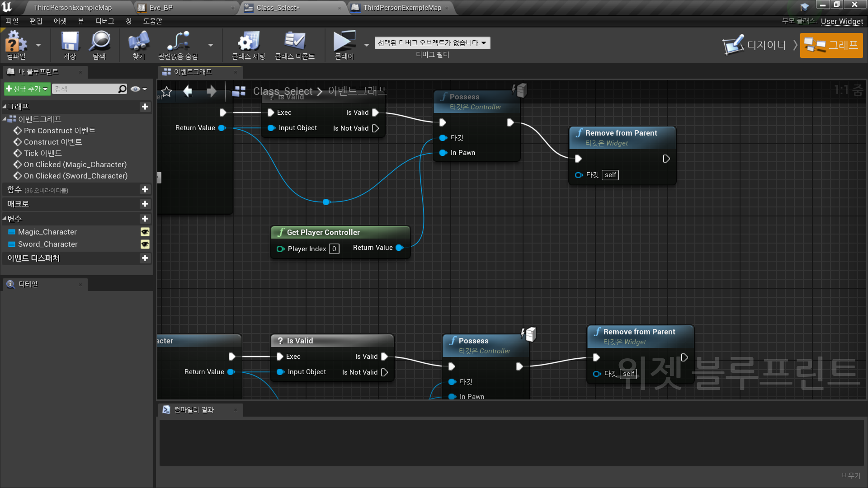Toggle Sword_Character variable visibility eye
Image resolution: width=868 pixels, height=488 pixels.
pos(145,244)
